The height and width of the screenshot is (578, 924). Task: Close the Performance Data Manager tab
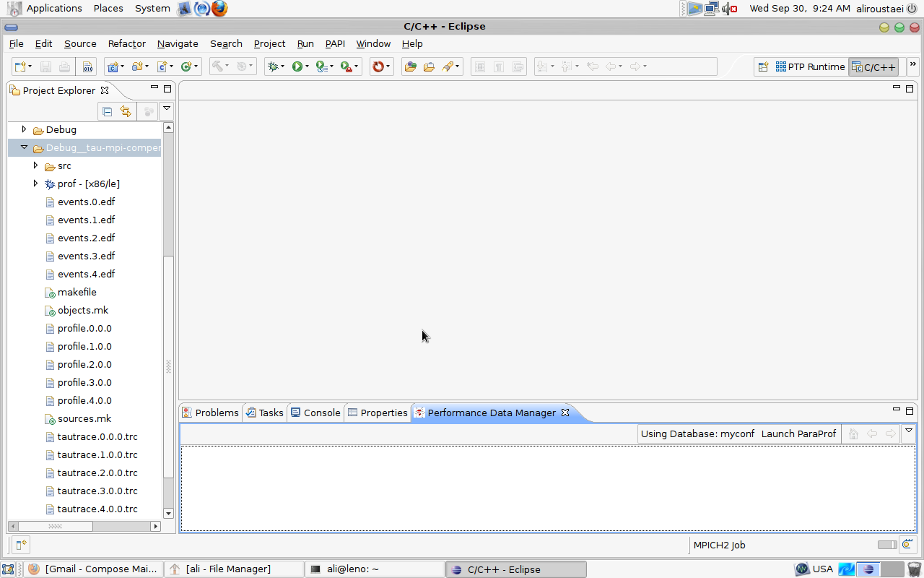[x=565, y=413]
